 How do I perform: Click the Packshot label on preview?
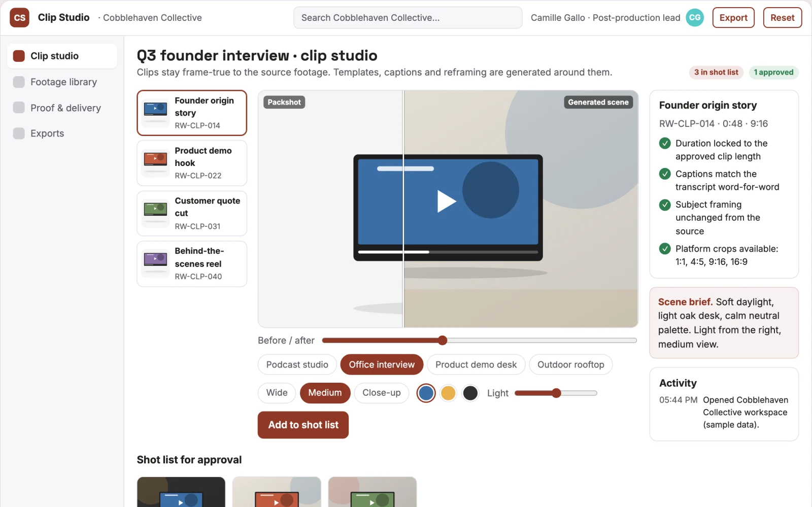pos(284,102)
